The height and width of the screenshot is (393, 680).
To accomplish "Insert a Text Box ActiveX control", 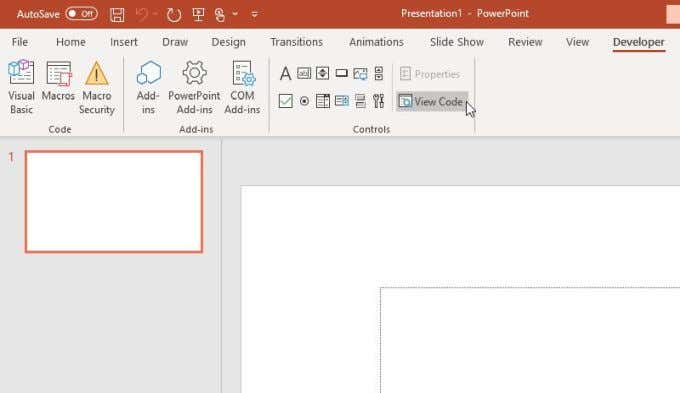I will coord(304,73).
